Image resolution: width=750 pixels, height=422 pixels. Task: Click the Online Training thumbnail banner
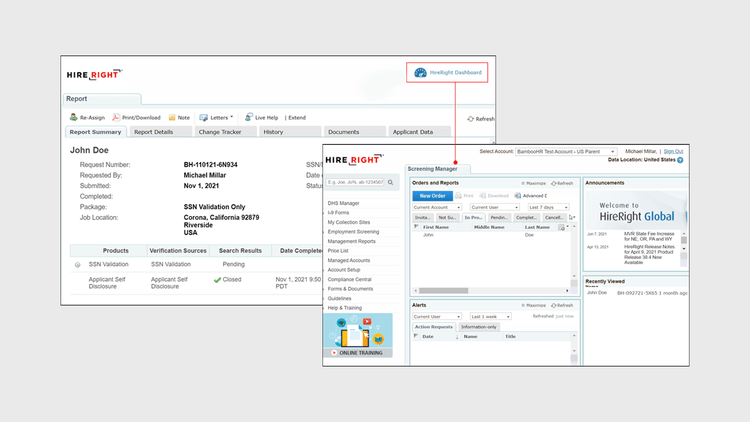[x=358, y=335]
